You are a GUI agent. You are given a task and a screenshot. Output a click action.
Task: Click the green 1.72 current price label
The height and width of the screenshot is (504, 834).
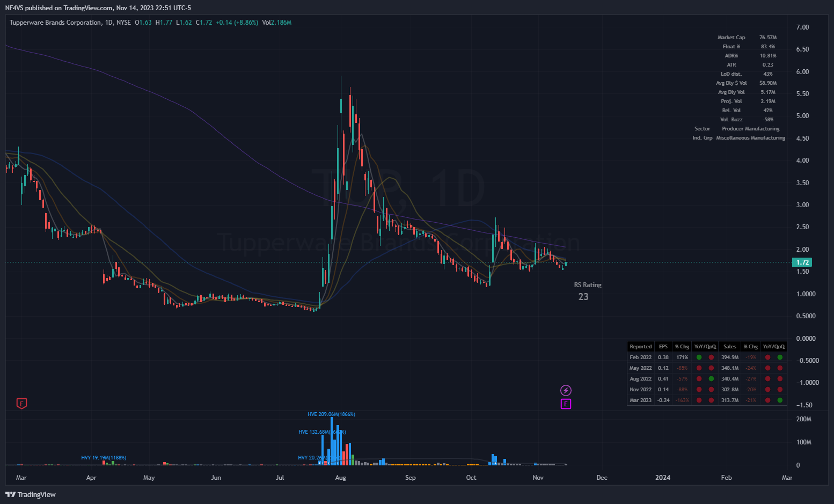pos(802,262)
